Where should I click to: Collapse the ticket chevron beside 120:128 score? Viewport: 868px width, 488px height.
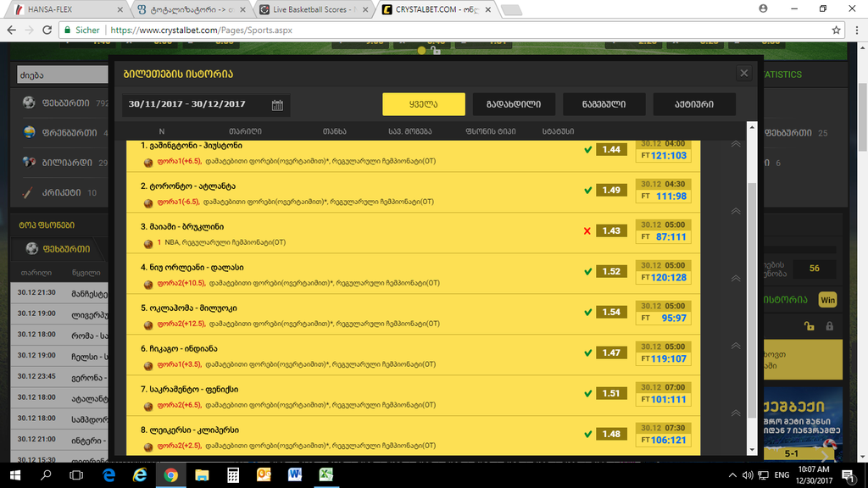(736, 278)
